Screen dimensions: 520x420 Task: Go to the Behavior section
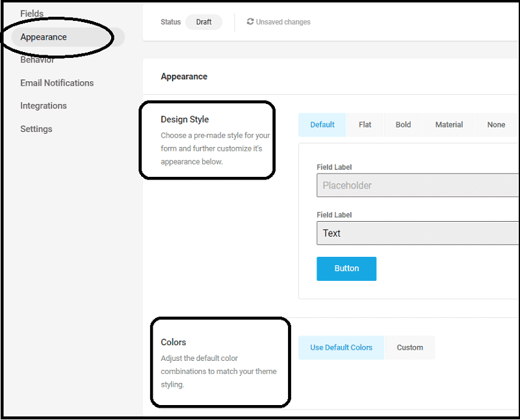37,60
